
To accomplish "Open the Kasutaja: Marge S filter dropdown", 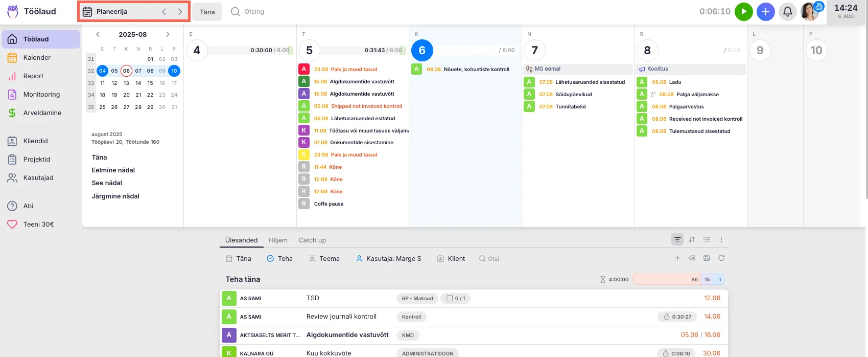I will coord(388,259).
